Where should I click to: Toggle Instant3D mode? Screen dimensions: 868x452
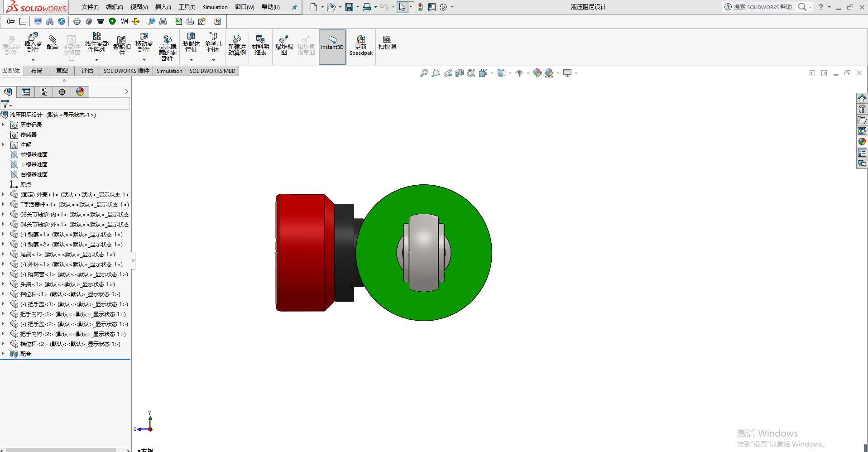(332, 47)
